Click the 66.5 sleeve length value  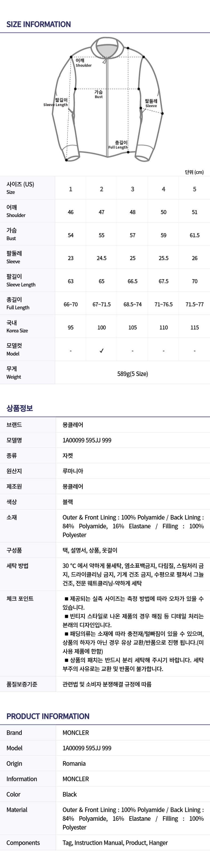pos(132,281)
